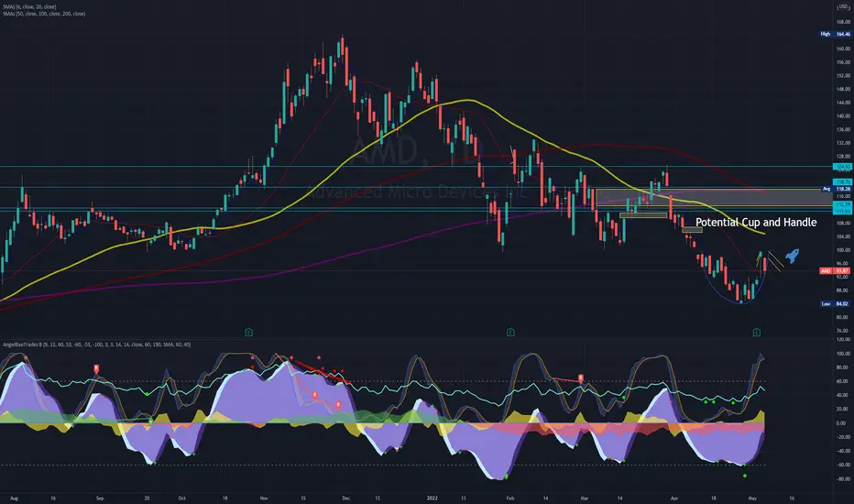Click the earnings marker near February

511,332
